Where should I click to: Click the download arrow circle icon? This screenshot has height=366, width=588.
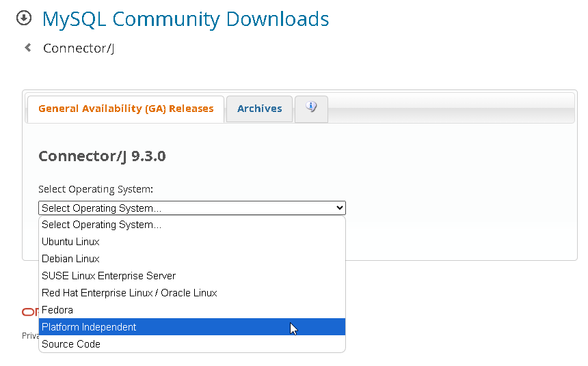pos(24,18)
